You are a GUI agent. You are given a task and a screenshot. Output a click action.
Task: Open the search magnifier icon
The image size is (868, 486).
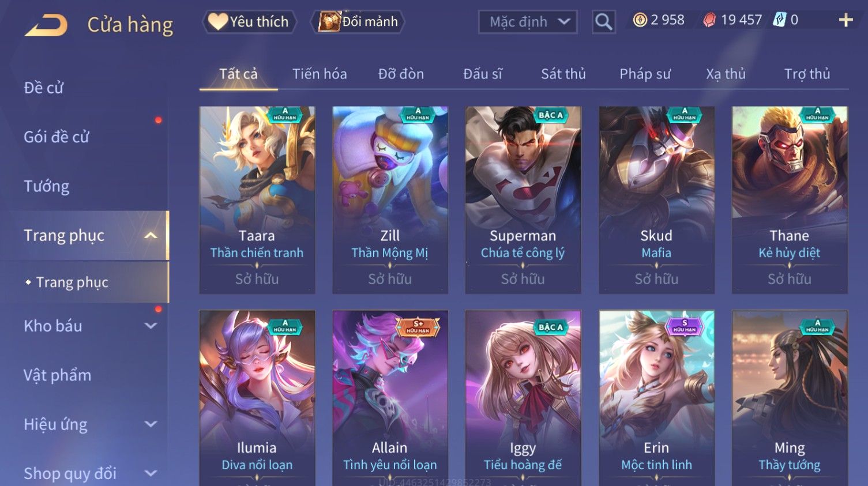click(x=603, y=22)
